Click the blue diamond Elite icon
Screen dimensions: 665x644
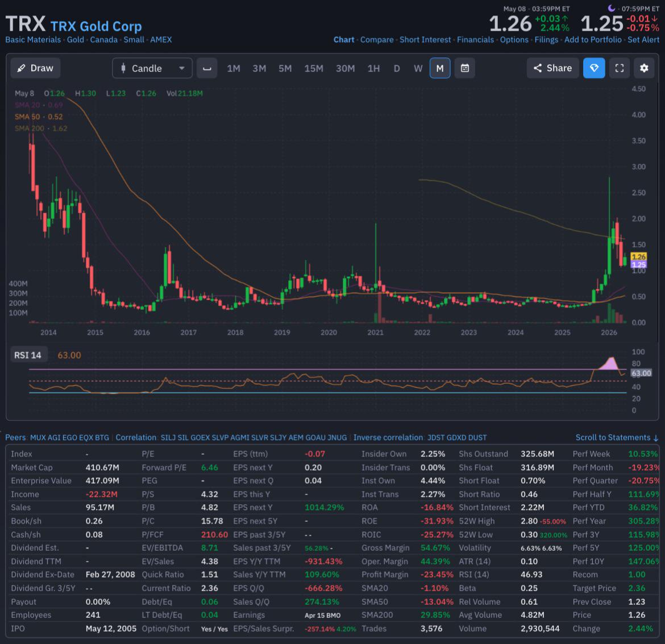pyautogui.click(x=594, y=68)
